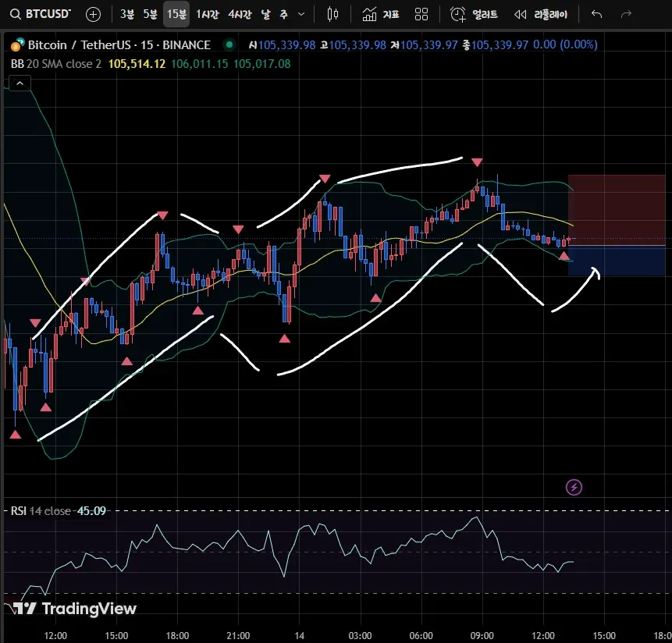
Task: Select the active 15분 timeframe button
Action: click(176, 14)
